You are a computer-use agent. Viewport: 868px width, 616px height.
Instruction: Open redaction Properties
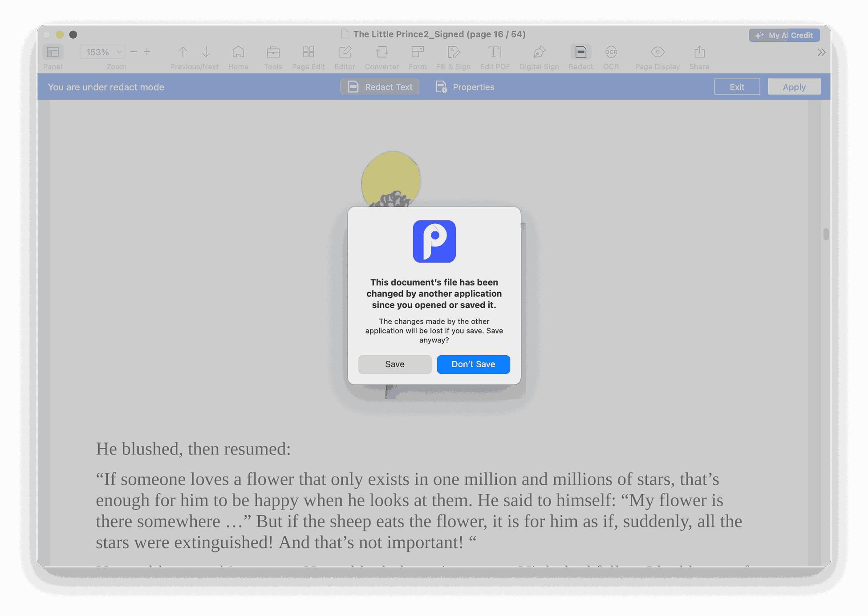click(465, 87)
